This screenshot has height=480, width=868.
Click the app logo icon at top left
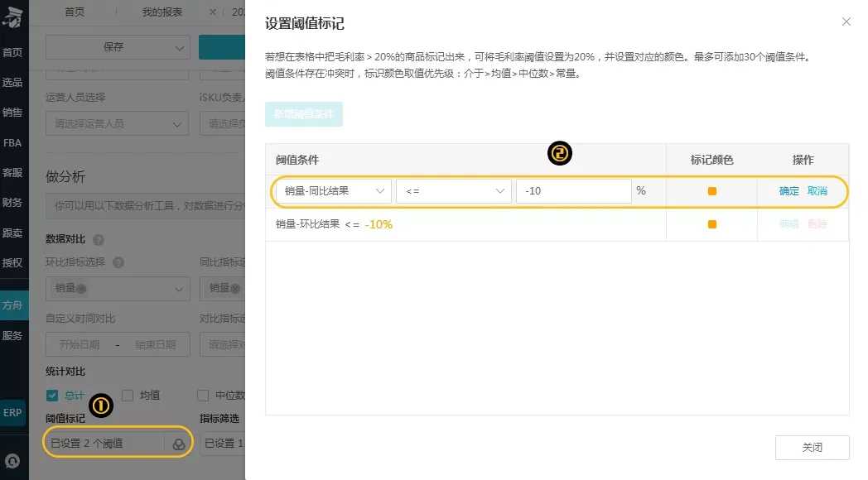12,17
